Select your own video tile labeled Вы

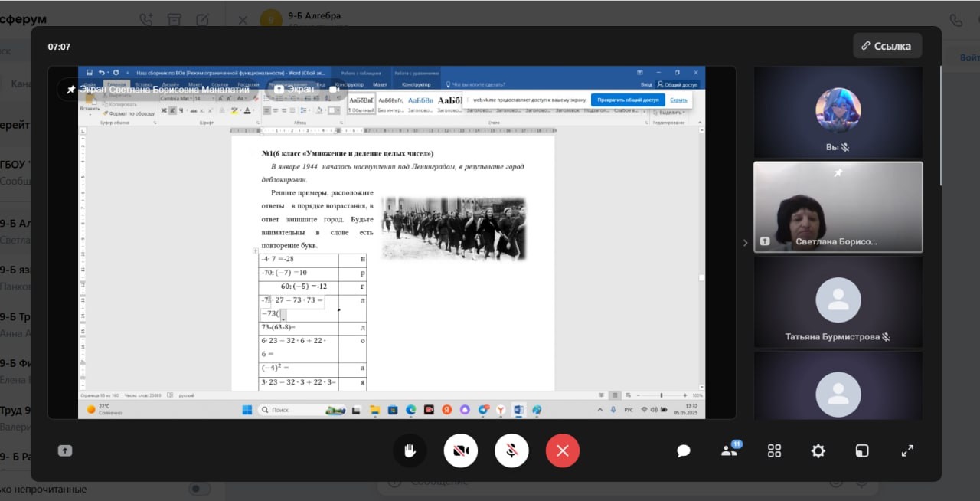[838, 112]
